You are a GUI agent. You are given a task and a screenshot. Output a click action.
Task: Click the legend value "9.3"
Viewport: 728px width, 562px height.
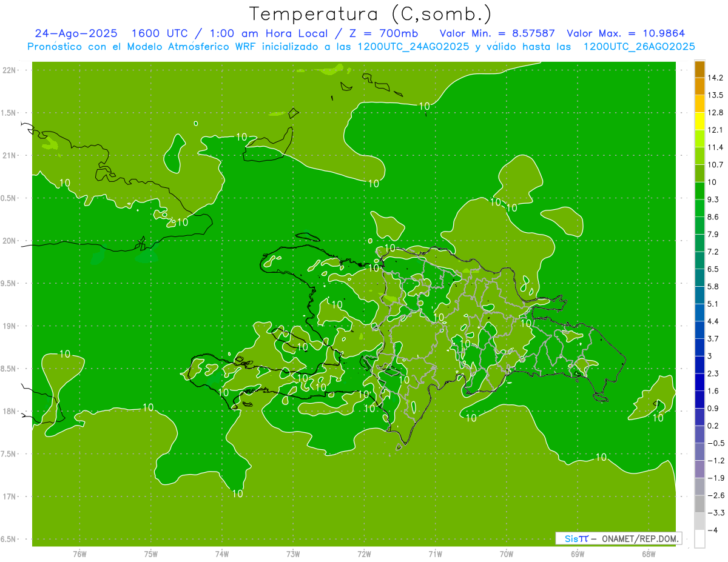(713, 199)
